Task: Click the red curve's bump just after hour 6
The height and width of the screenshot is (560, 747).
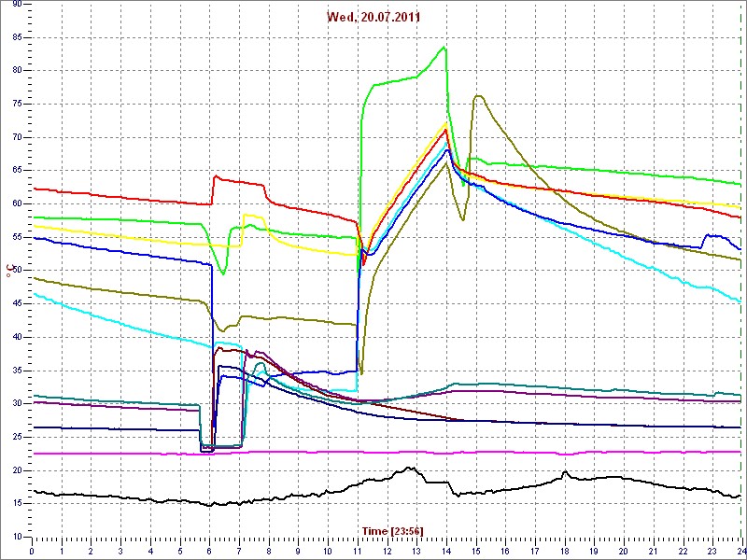Action: [x=216, y=175]
